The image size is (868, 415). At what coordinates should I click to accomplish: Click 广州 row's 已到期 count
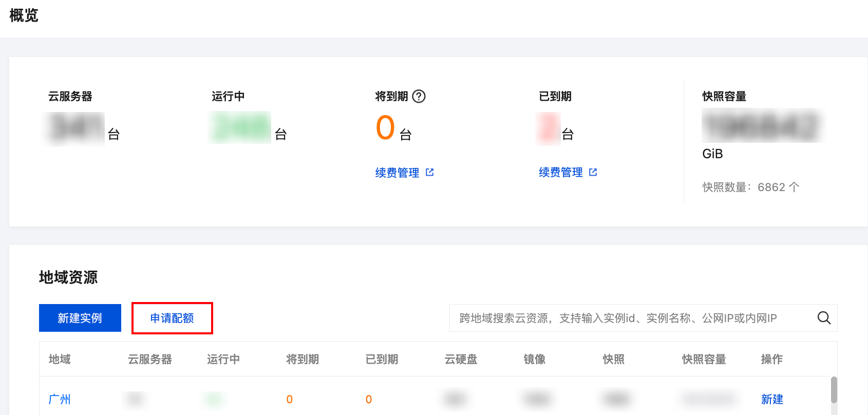369,399
